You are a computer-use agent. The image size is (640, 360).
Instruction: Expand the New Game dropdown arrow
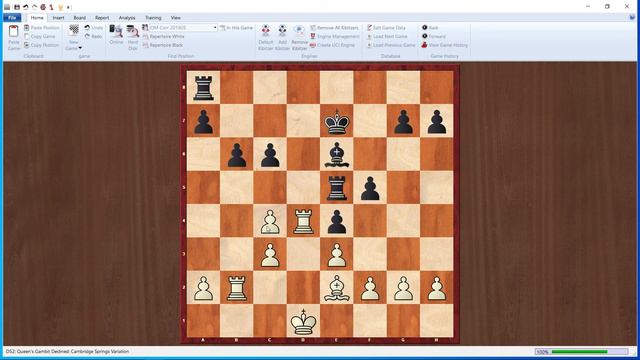point(80,48)
